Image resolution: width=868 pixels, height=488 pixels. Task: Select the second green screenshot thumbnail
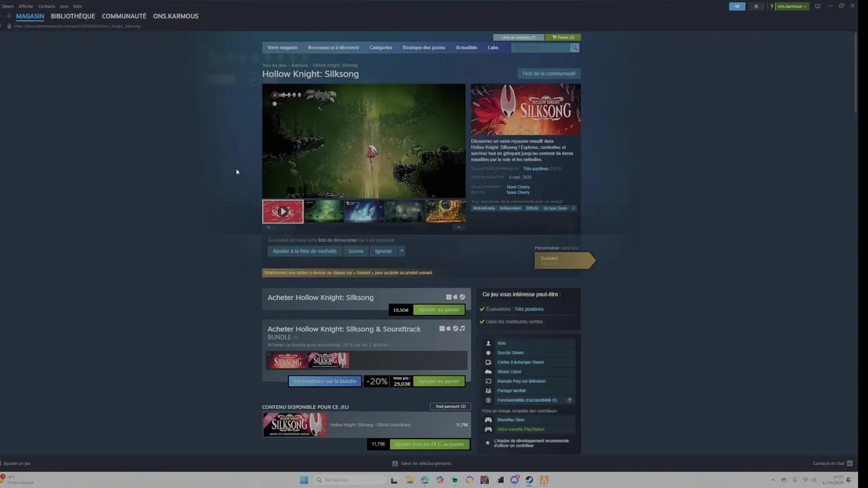coord(323,211)
